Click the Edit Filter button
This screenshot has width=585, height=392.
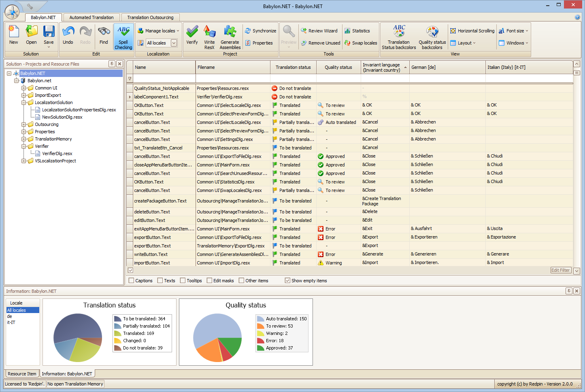[561, 270]
